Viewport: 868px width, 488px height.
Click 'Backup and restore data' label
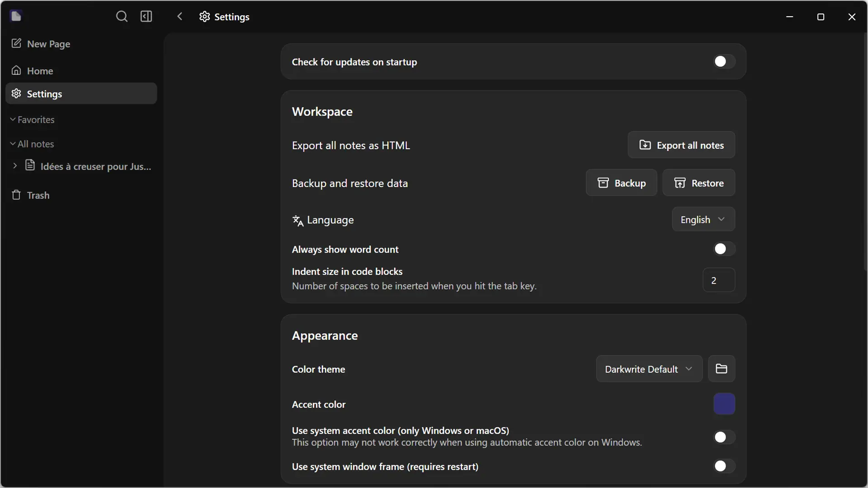350,183
